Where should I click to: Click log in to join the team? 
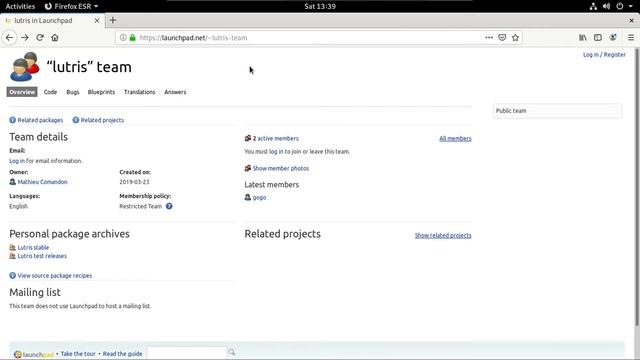[x=276, y=151]
